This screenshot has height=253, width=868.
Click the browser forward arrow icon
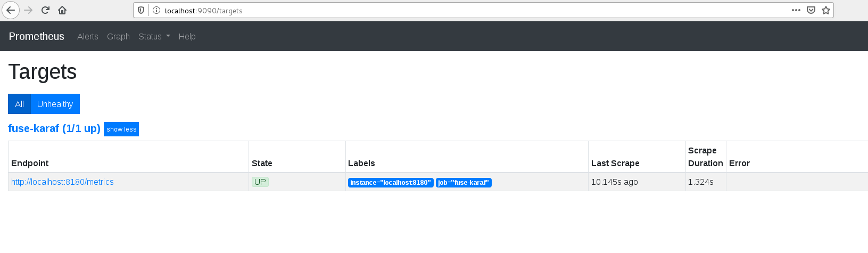[29, 10]
